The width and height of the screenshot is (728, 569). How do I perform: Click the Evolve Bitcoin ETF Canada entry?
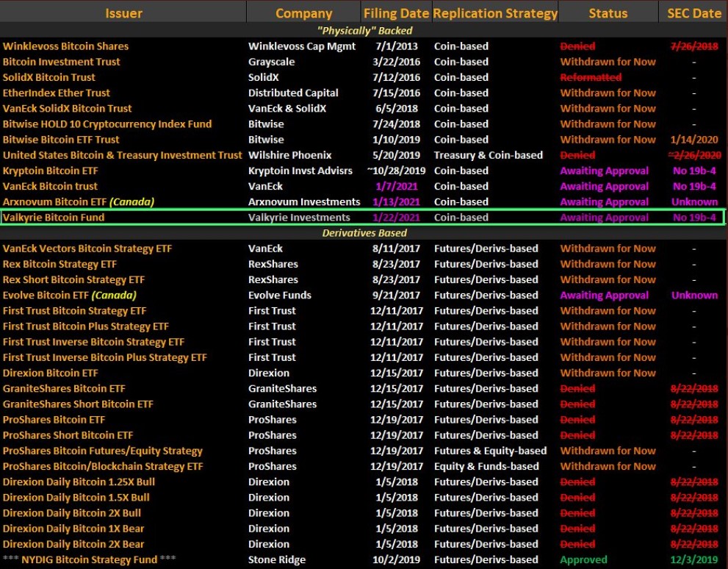pos(68,295)
